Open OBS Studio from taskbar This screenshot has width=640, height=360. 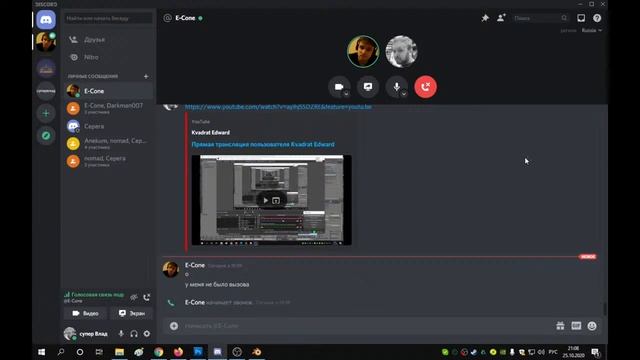point(237,352)
